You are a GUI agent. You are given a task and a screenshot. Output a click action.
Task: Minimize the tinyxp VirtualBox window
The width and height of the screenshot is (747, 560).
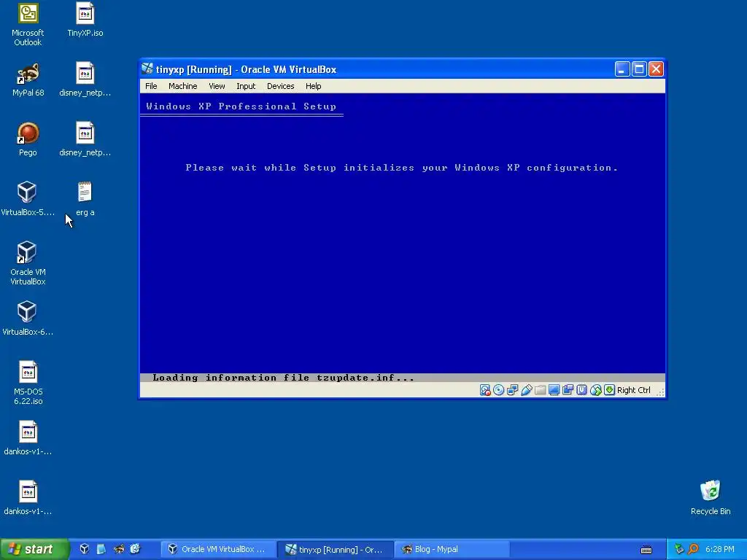(622, 69)
